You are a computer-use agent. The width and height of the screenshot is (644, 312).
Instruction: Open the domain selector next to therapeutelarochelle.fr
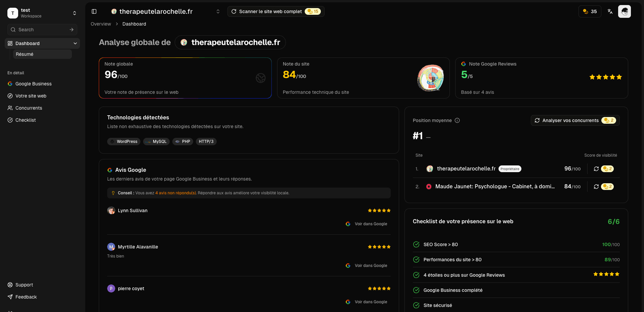click(218, 11)
